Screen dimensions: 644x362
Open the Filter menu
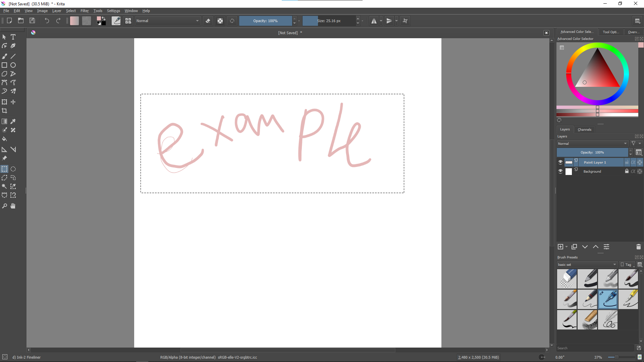(x=85, y=11)
